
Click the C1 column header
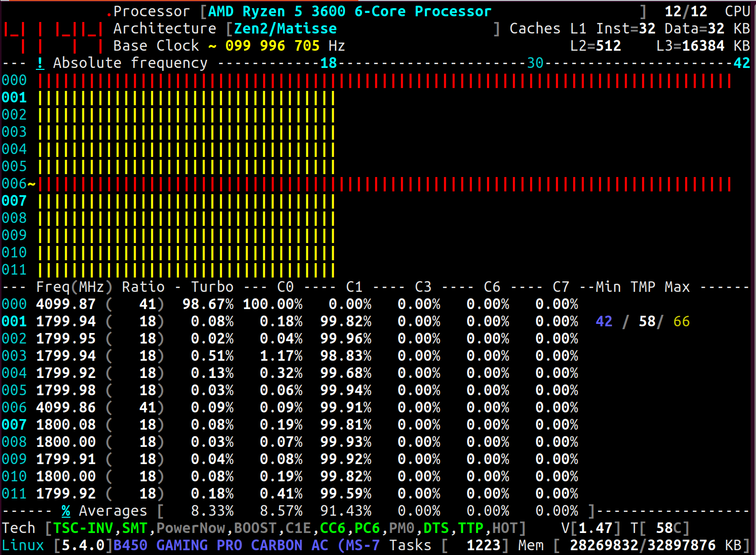click(x=354, y=287)
